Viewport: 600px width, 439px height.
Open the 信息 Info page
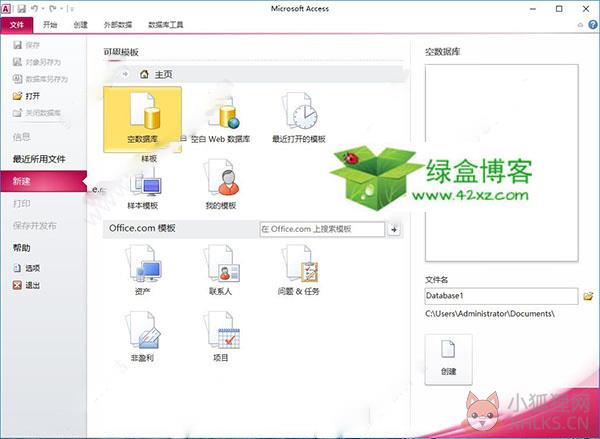point(21,137)
